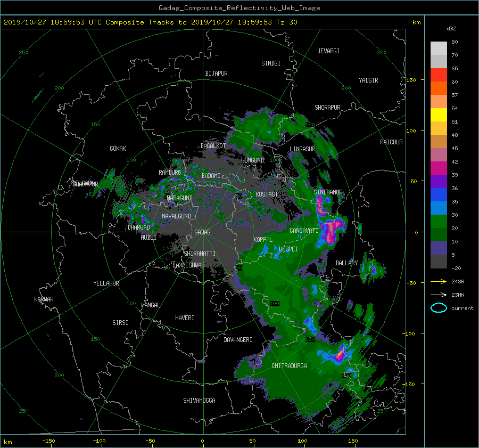Click the yellow 24SR arrow legend icon
Image resolution: width=479 pixels, height=448 pixels.
pos(439,281)
